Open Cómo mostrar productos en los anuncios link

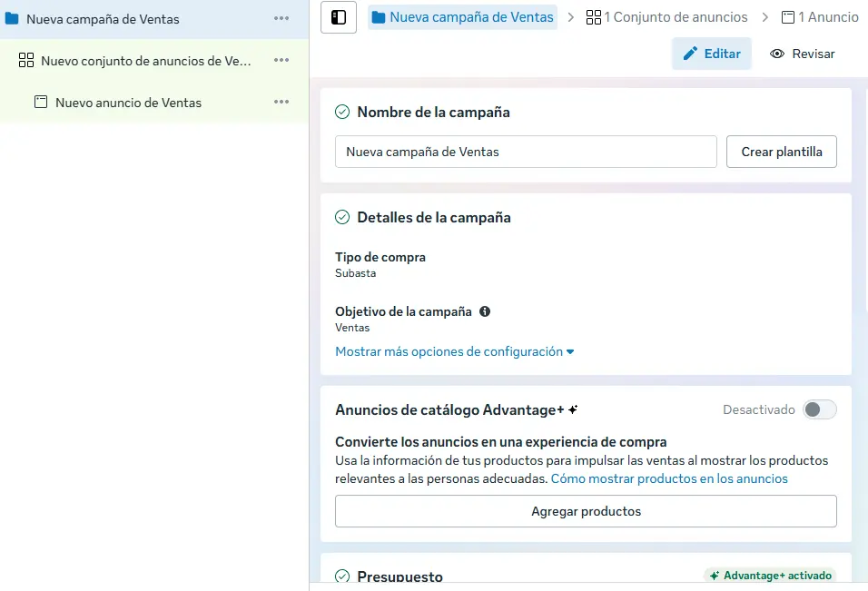click(669, 478)
